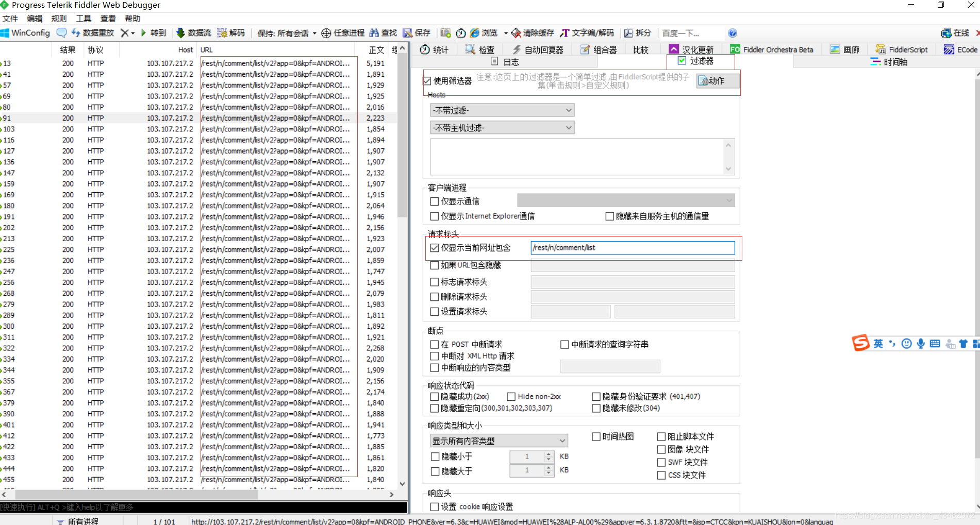Enable Break request on POST checkbox
The image size is (980, 525).
[x=435, y=344]
